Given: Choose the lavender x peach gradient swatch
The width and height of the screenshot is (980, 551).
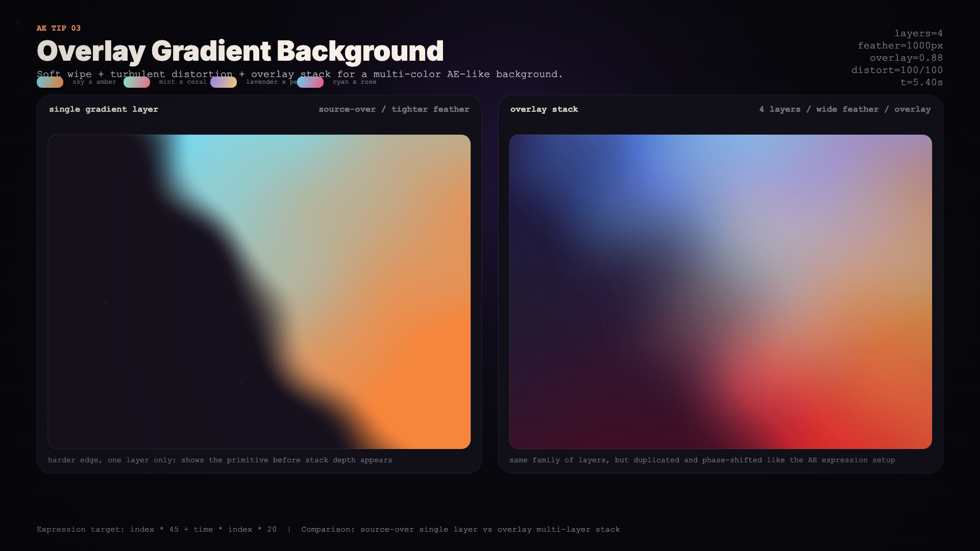Looking at the screenshot, I should 224,82.
